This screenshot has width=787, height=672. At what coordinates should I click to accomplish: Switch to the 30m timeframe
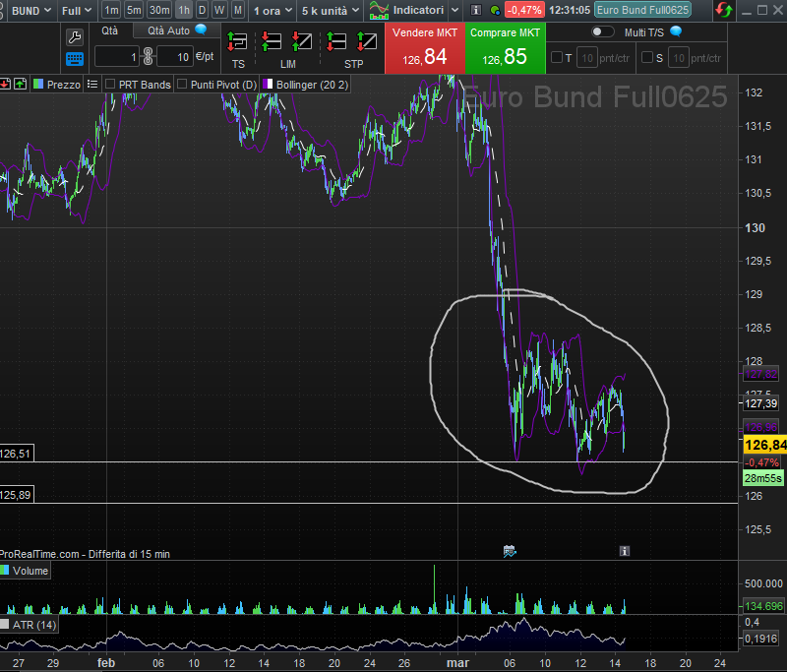[x=158, y=11]
